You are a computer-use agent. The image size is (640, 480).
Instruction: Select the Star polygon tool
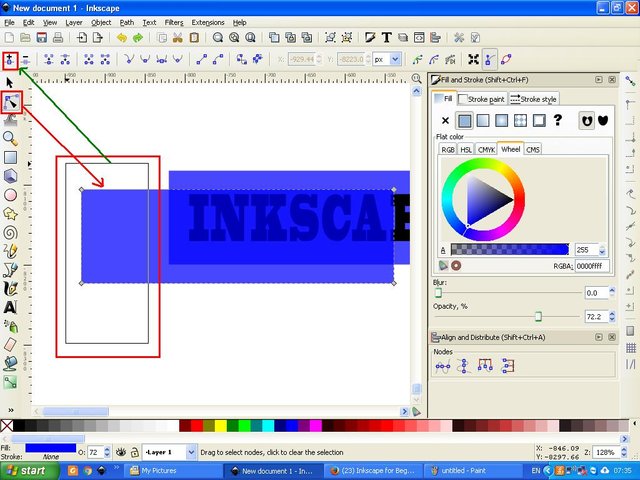(x=10, y=213)
